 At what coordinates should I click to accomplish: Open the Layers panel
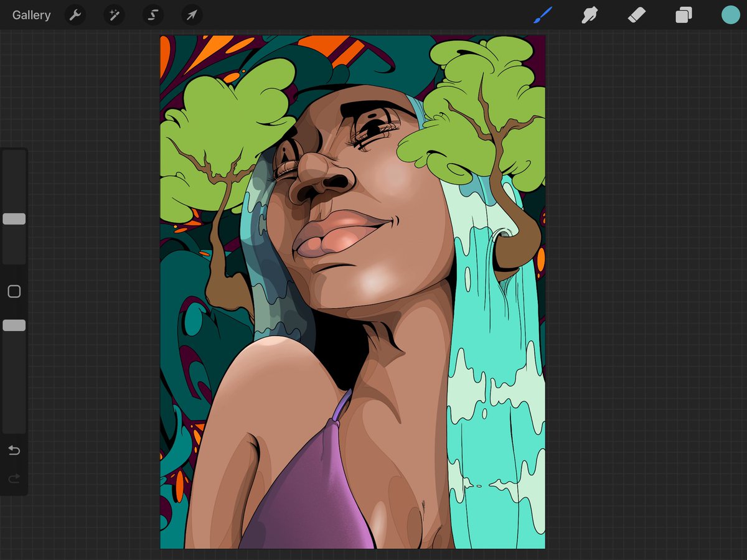pos(684,15)
